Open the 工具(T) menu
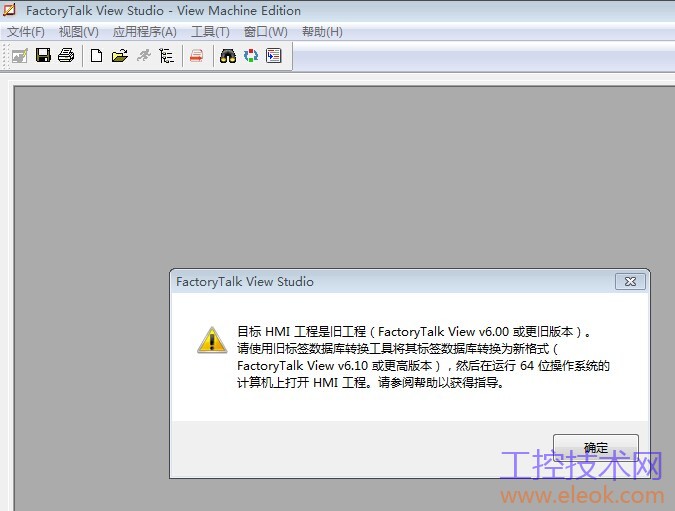Screen dimensions: 675x511 (211, 32)
